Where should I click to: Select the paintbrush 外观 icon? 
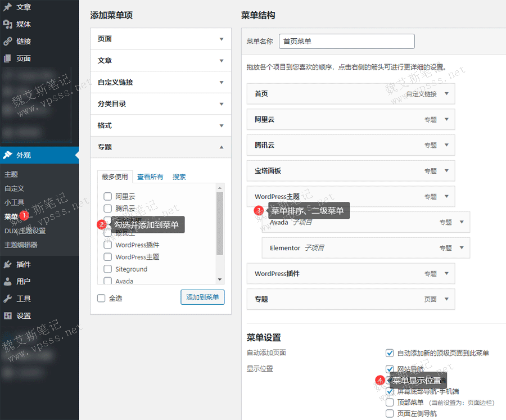pyautogui.click(x=8, y=155)
